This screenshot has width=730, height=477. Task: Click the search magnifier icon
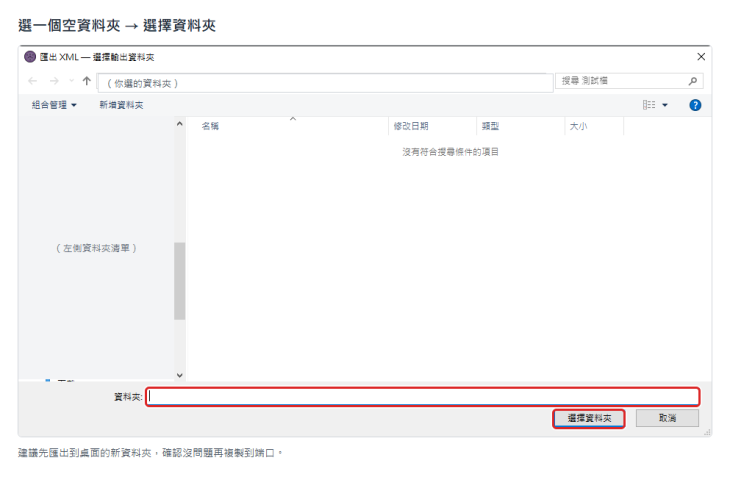click(693, 81)
